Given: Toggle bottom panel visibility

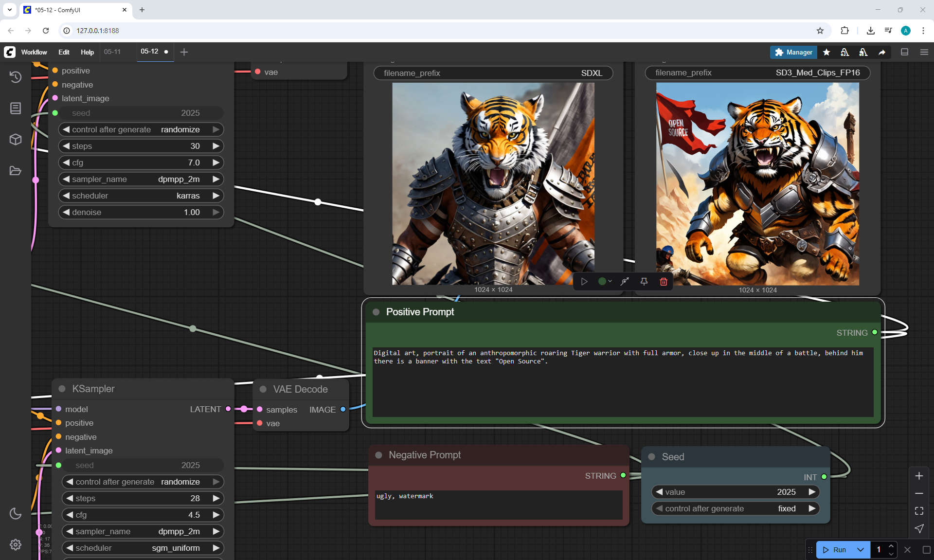Looking at the screenshot, I should [x=904, y=52].
